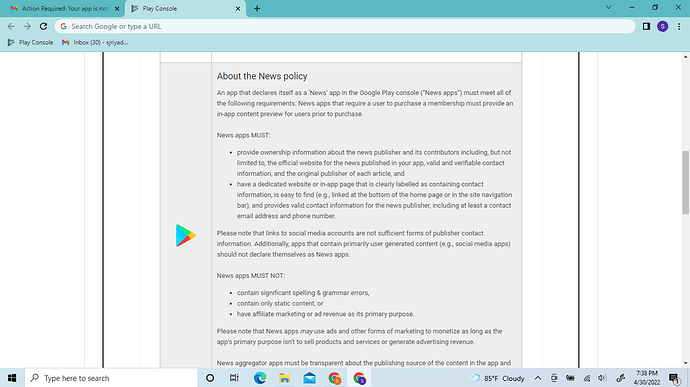690x387 pixels.
Task: Click the Type here to search box
Action: (x=111, y=378)
